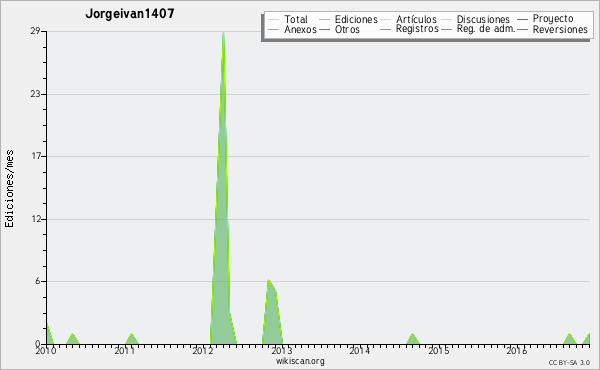Click the orange Anexos legend line
Image resolution: width=600 pixels, height=370 pixels.
point(273,30)
